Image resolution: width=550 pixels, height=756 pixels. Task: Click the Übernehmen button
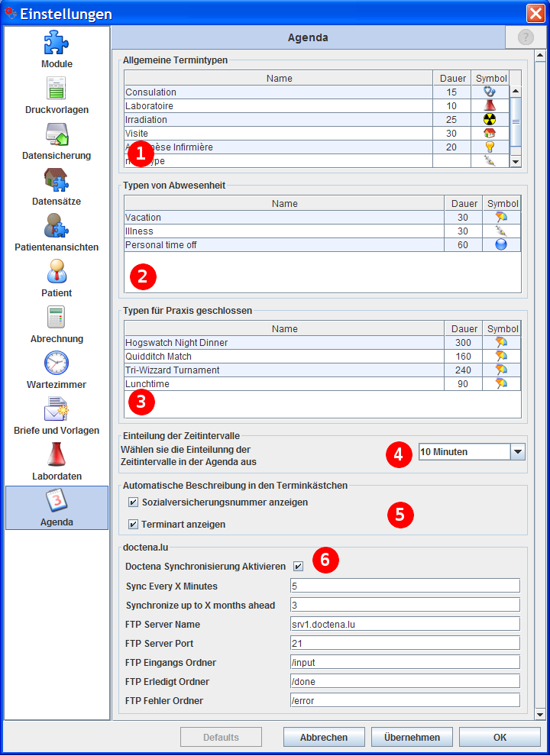[x=412, y=737]
